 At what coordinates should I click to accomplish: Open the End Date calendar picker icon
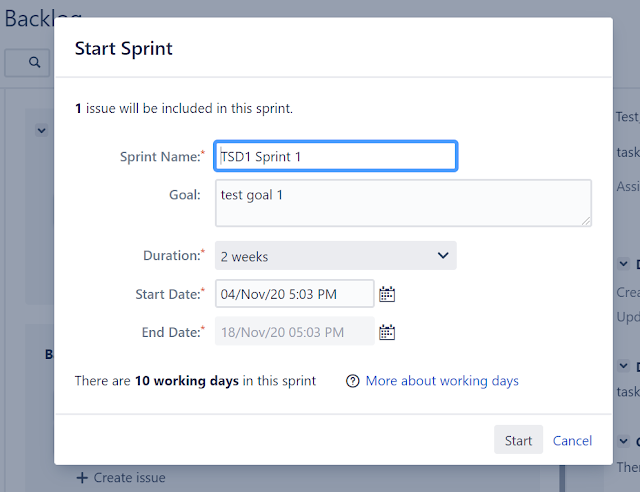[x=387, y=332]
